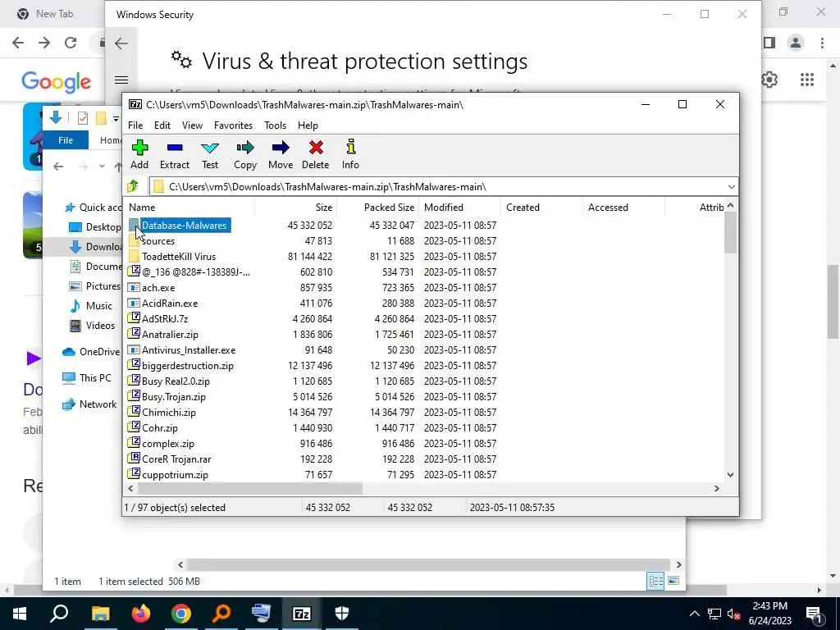Open Windows Security hamburger menu
Image resolution: width=840 pixels, height=630 pixels.
(x=121, y=80)
